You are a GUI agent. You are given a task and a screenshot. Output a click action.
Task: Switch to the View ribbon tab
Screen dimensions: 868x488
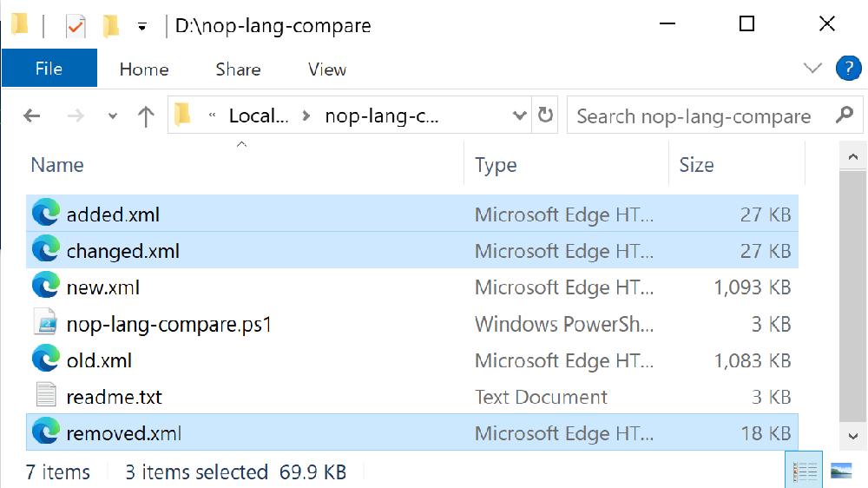tap(327, 69)
